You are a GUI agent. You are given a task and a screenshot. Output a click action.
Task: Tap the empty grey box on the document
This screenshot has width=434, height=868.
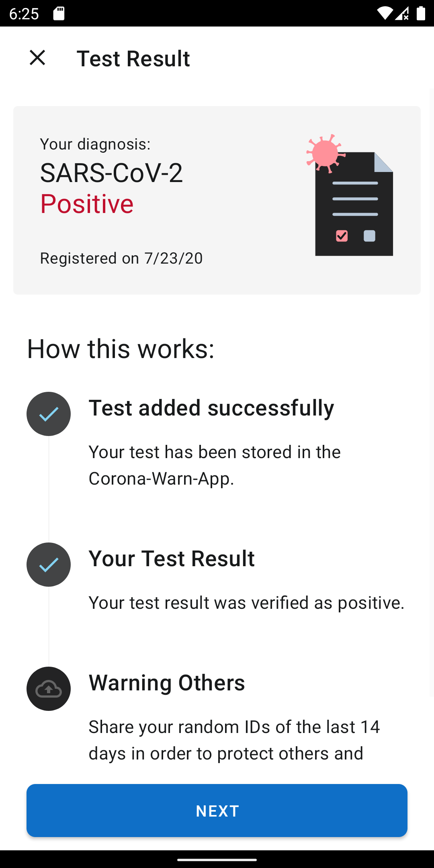369,236
